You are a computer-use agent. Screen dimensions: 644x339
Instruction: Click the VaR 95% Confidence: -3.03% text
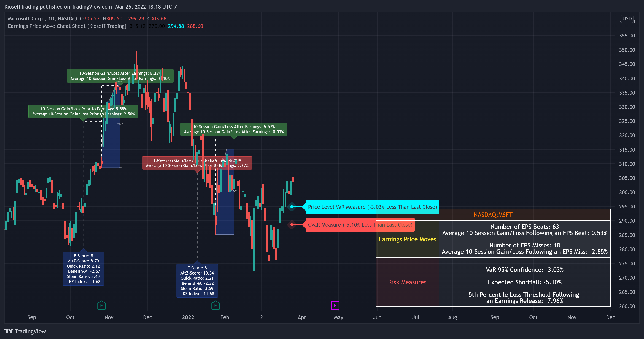[x=524, y=270]
